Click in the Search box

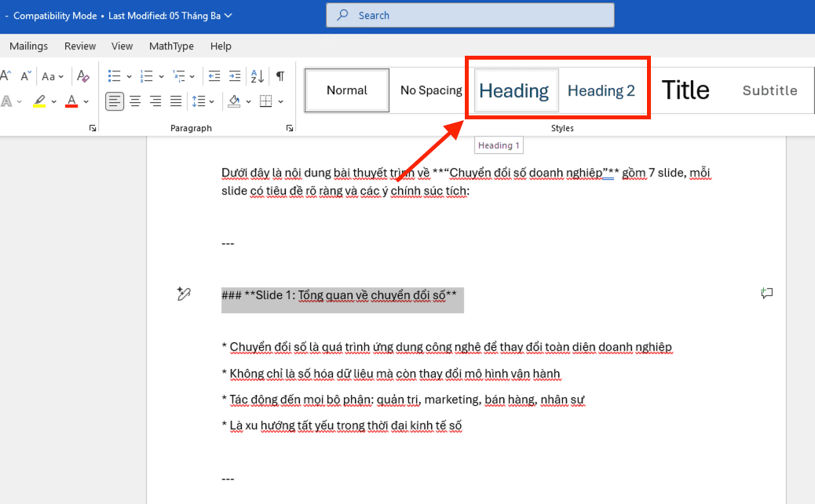coord(470,15)
